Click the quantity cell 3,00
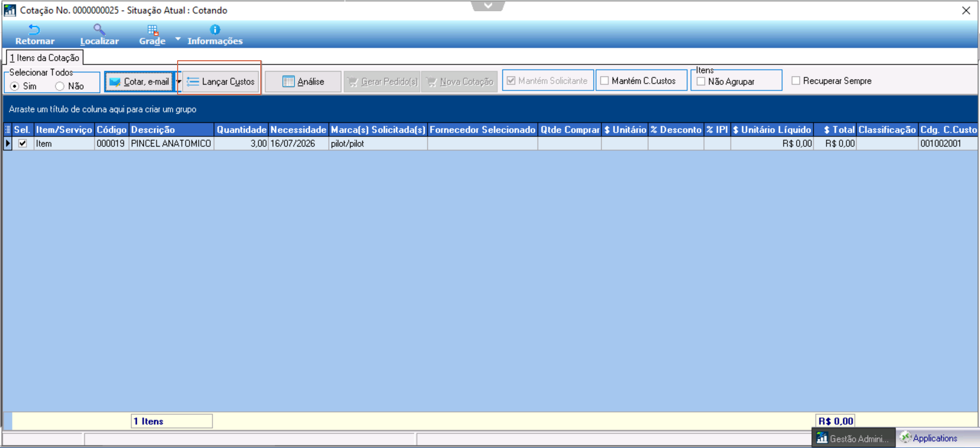Viewport: 980px width, 448px height. (x=241, y=143)
